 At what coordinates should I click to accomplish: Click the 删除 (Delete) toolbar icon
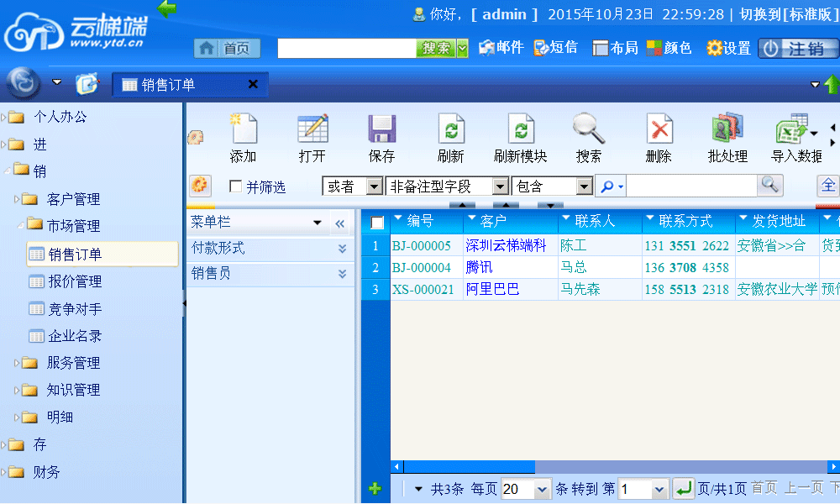[x=659, y=129]
